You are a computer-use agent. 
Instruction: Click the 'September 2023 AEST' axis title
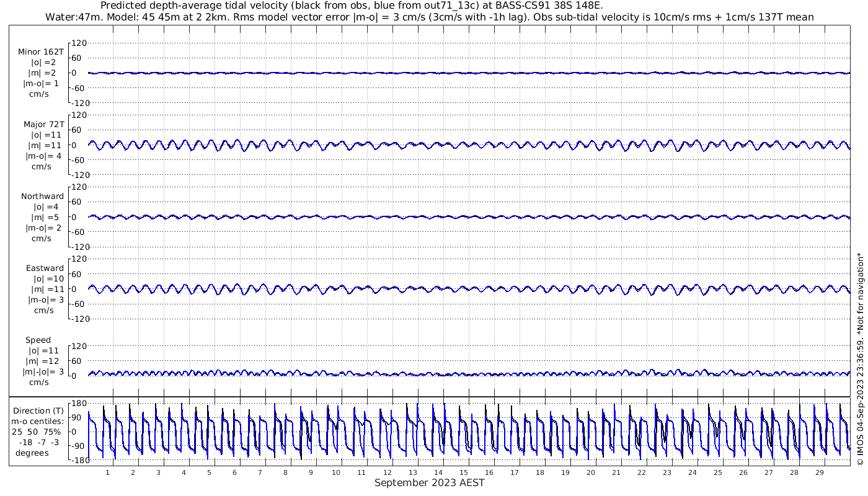click(x=429, y=483)
